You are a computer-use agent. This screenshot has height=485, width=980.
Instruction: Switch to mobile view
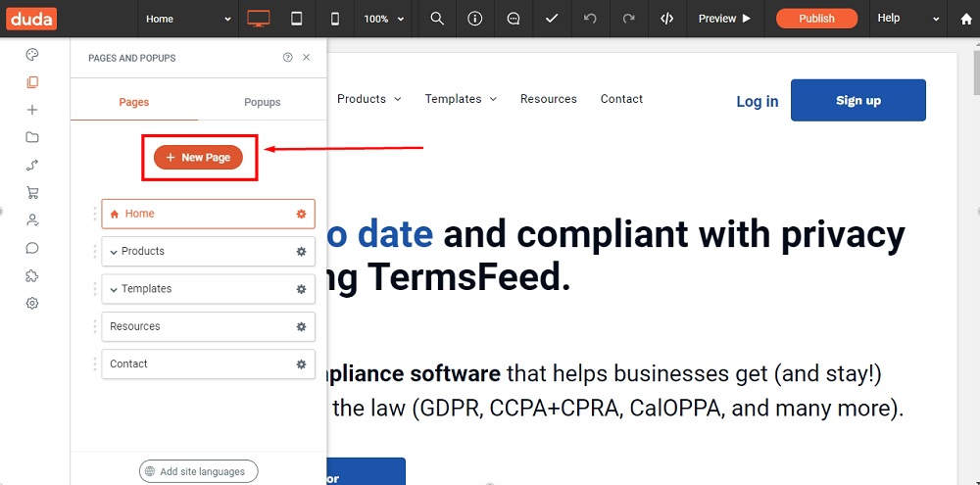[x=335, y=19]
